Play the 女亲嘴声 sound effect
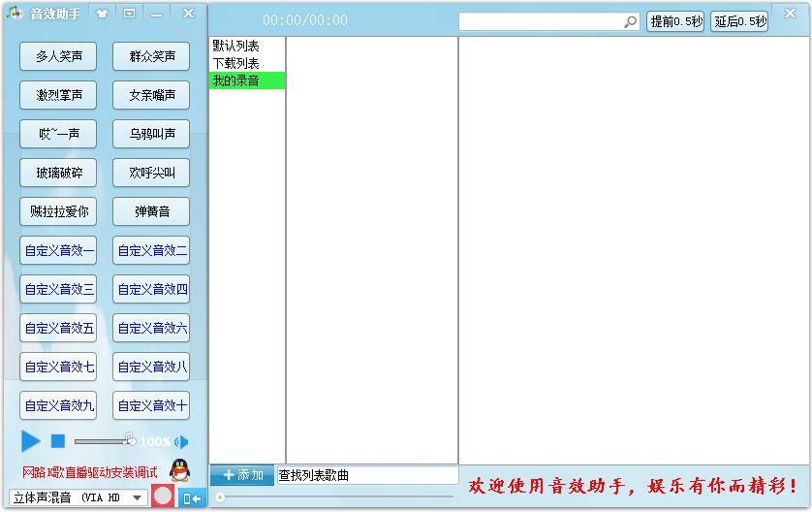 (x=151, y=95)
